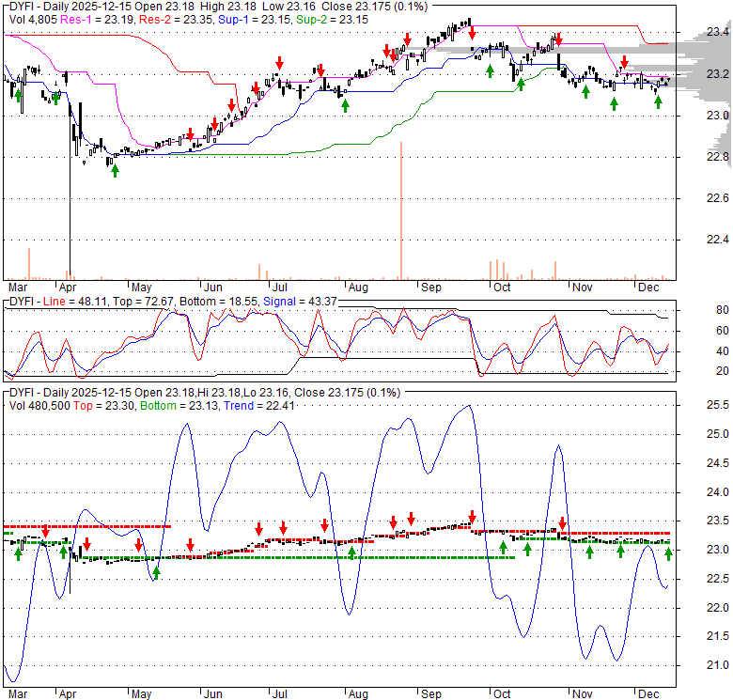
Task: Click the red arrow in late October, bottom panel
Action: click(562, 523)
